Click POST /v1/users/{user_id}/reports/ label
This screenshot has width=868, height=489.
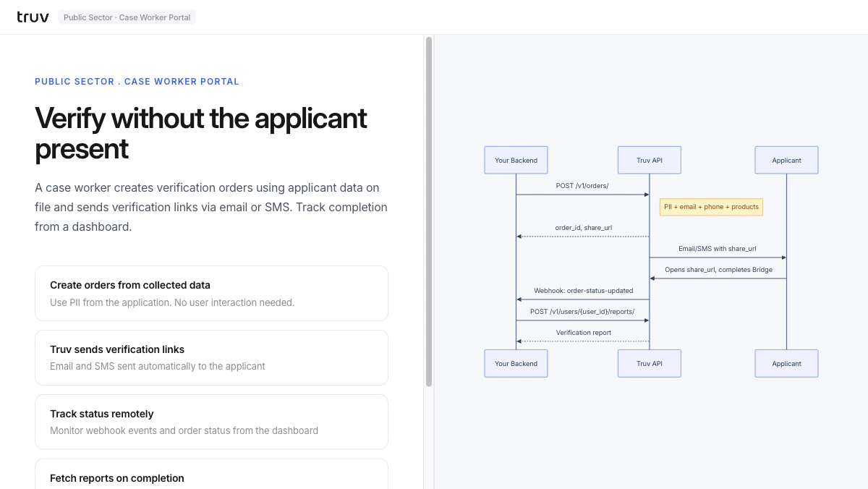point(582,312)
